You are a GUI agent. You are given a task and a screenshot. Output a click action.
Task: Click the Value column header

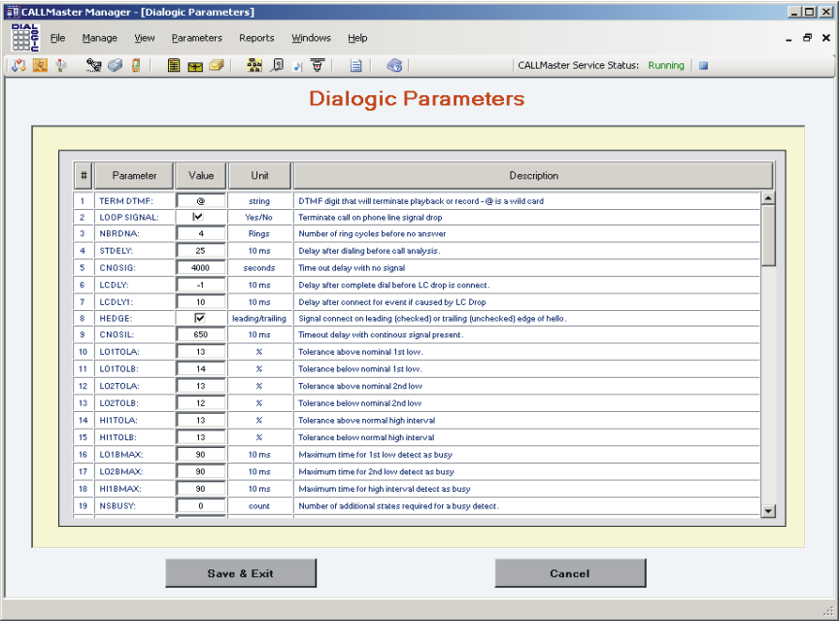coord(201,175)
